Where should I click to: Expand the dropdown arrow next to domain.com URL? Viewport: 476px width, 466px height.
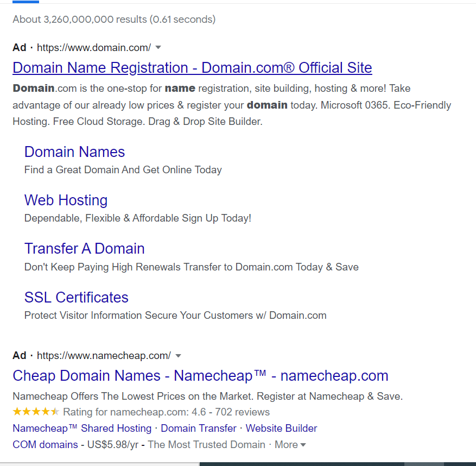(x=158, y=47)
